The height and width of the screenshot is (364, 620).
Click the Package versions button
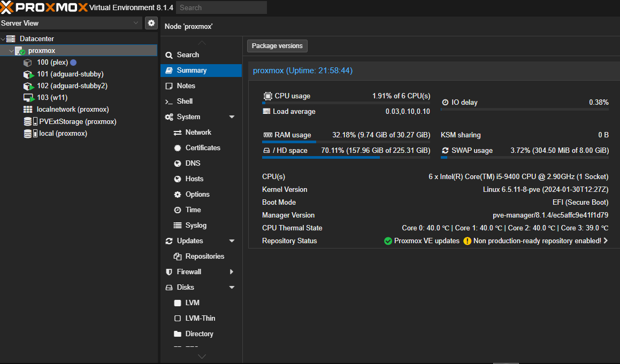[277, 46]
